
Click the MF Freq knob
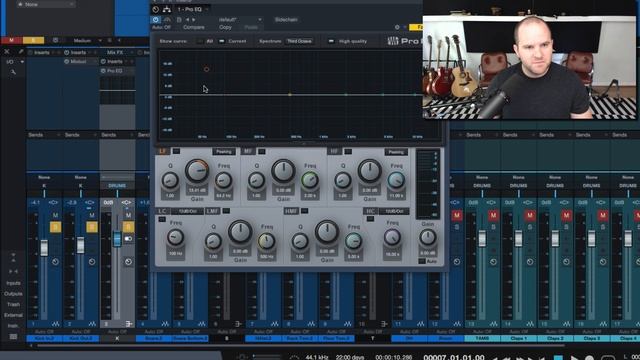pos(310,180)
